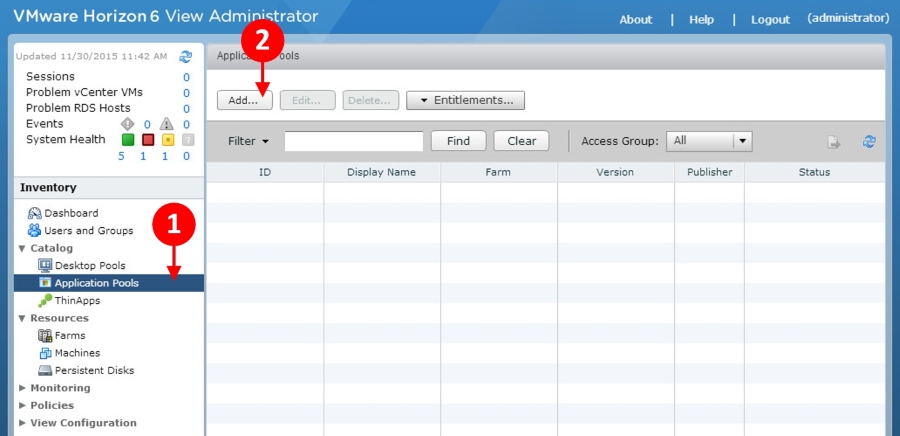
Task: Expand the Monitoring tree section
Action: 22,388
